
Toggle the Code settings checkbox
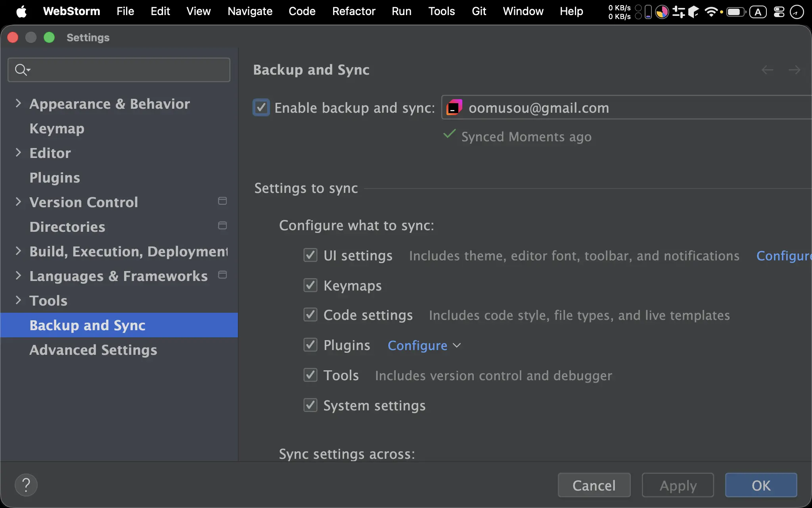click(x=310, y=315)
